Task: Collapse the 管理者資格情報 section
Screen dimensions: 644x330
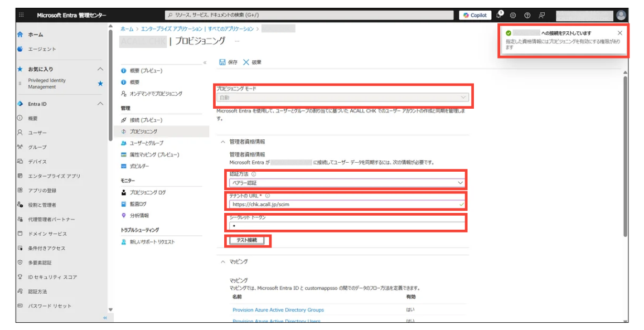Action: pyautogui.click(x=223, y=142)
